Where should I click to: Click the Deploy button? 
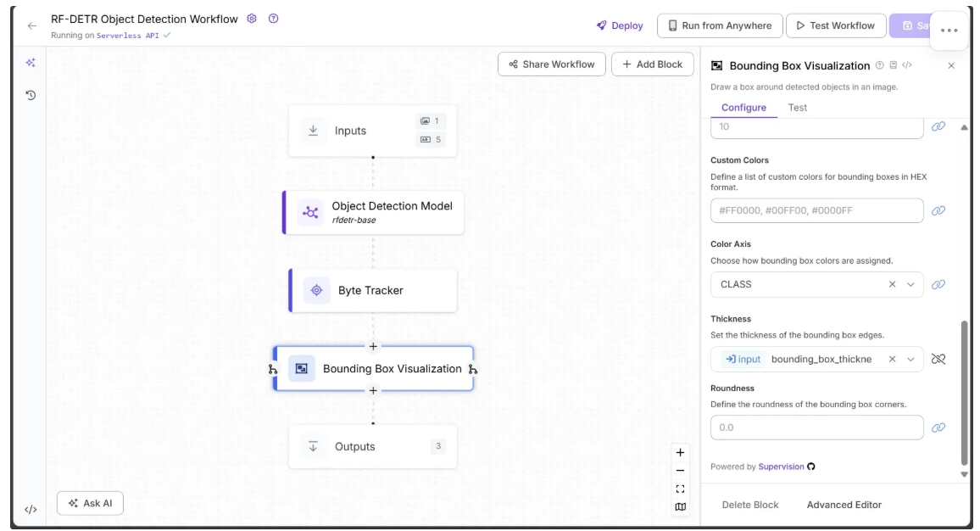tap(620, 25)
